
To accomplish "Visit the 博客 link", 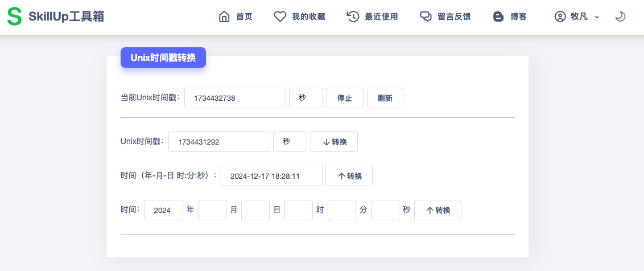I will pos(519,17).
